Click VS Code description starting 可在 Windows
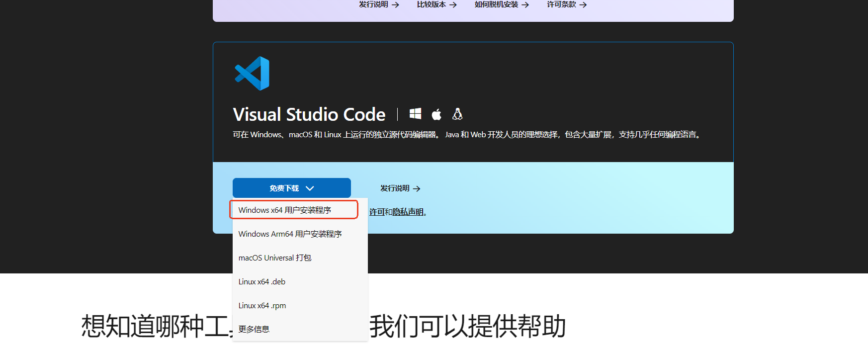 tap(468, 135)
